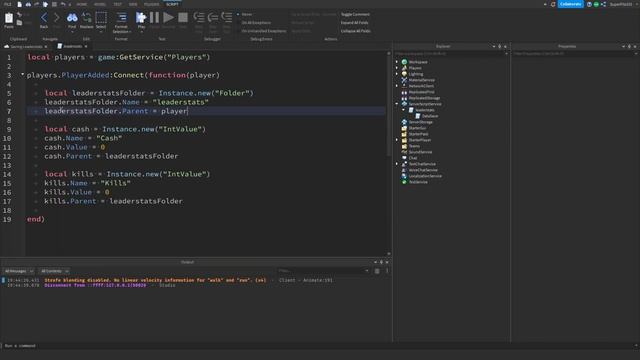This screenshot has width=640, height=360.
Task: Click the Toggle Comment action
Action: 355,14
